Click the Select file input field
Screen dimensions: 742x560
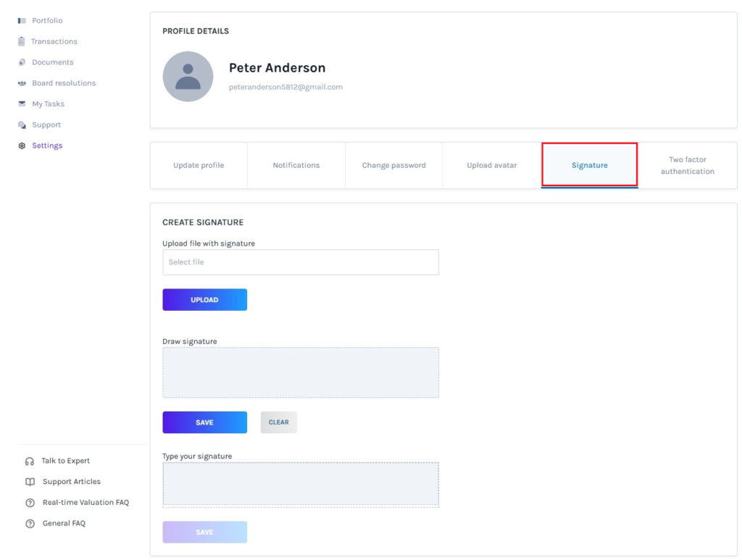tap(300, 262)
